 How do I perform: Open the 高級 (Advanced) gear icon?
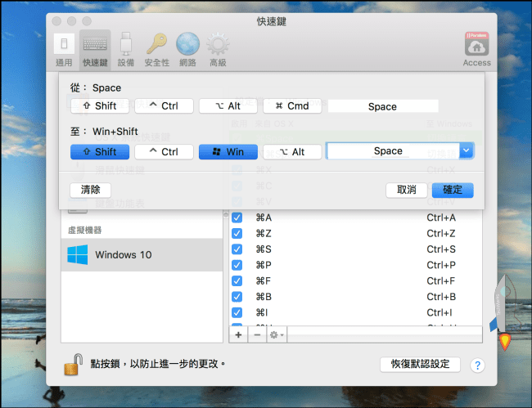point(217,49)
